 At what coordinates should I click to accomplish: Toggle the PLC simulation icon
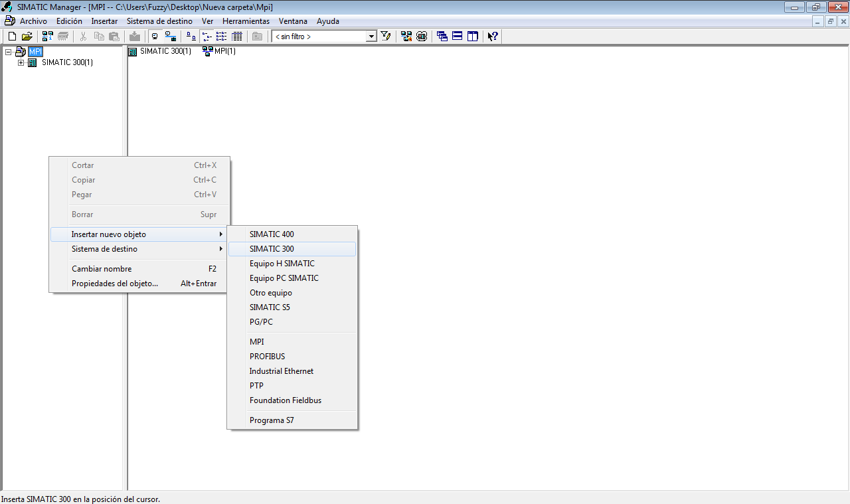tap(422, 37)
